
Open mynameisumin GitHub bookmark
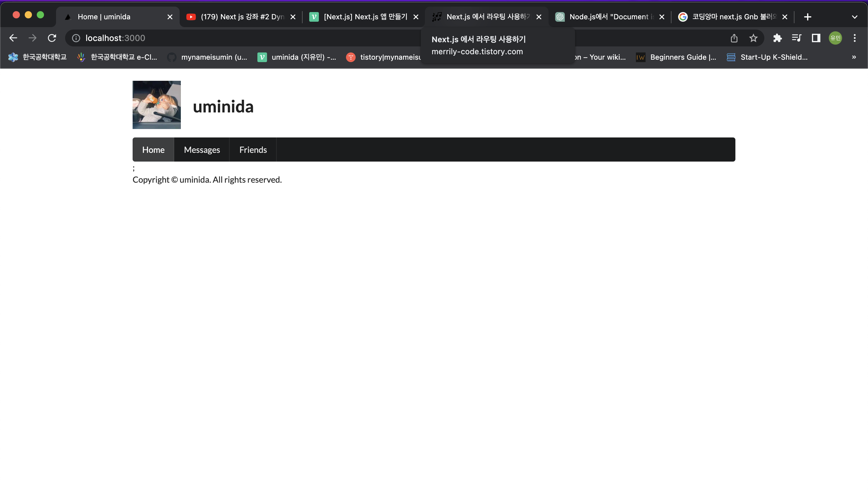[x=207, y=57]
